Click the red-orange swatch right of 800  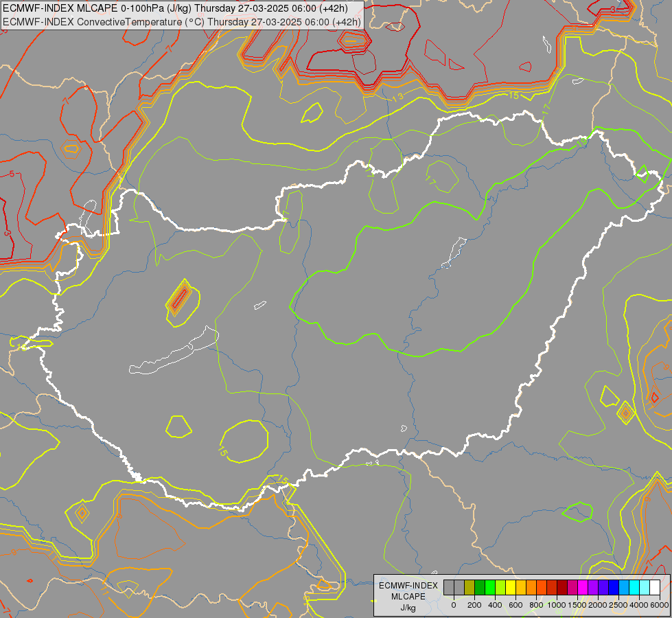tap(542, 587)
